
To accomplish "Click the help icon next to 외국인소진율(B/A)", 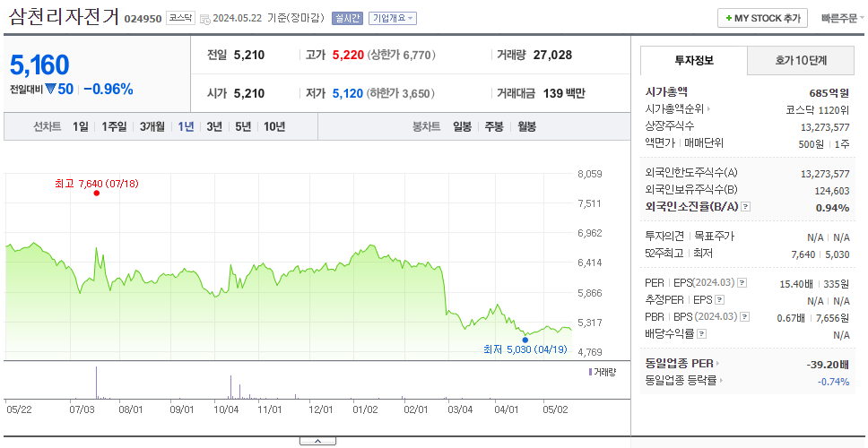I will [x=746, y=207].
